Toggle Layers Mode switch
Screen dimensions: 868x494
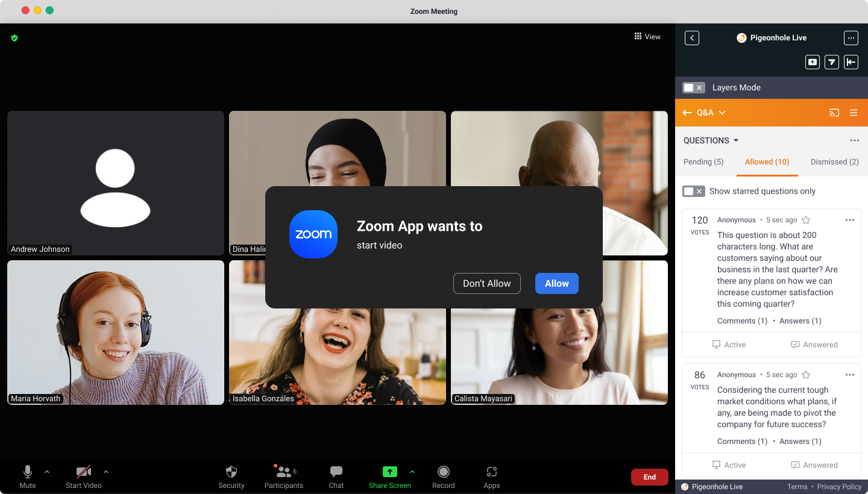693,87
